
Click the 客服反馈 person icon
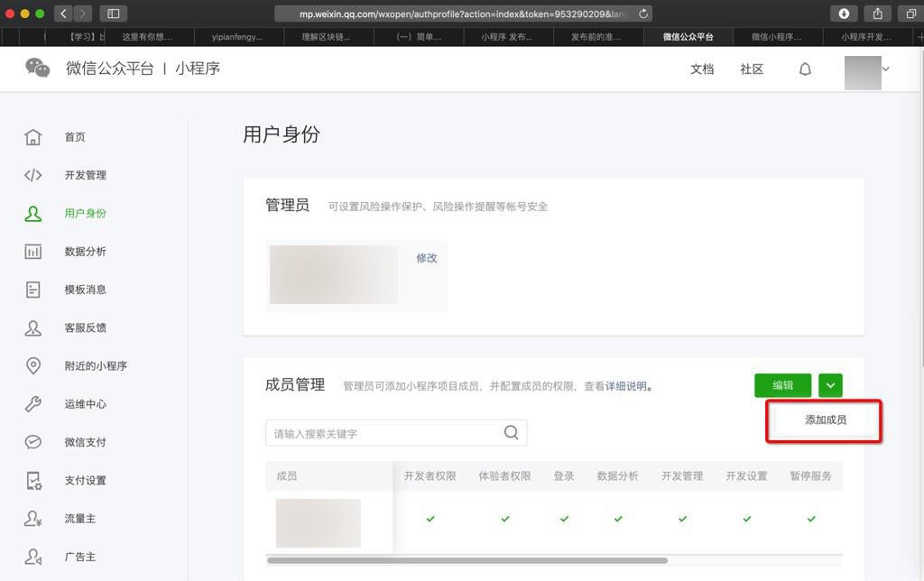point(33,327)
